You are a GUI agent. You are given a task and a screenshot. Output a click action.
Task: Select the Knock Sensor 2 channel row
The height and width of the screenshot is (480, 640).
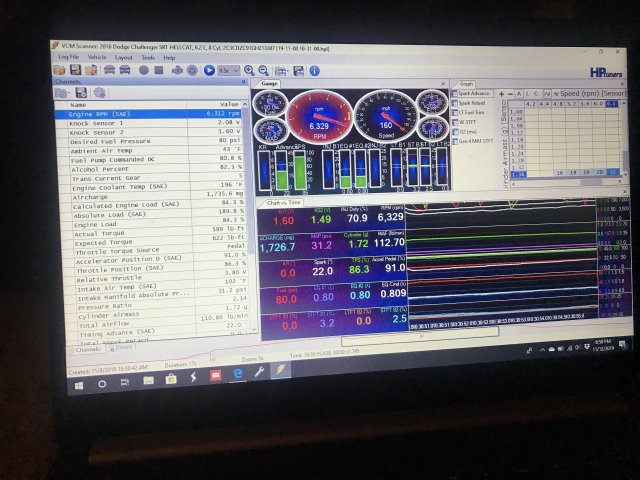click(150, 132)
